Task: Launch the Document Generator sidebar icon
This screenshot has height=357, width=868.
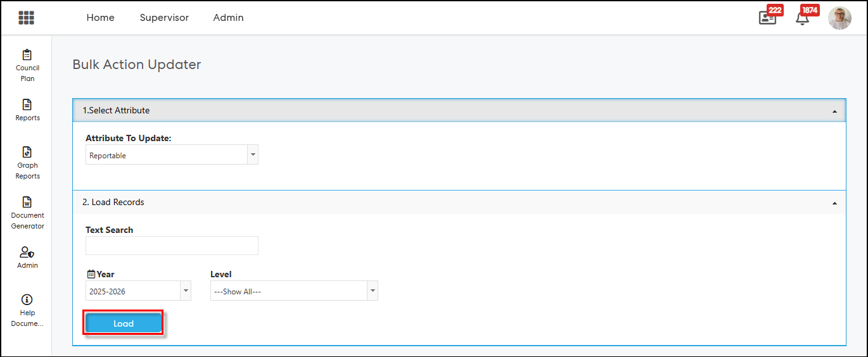Action: [x=27, y=213]
